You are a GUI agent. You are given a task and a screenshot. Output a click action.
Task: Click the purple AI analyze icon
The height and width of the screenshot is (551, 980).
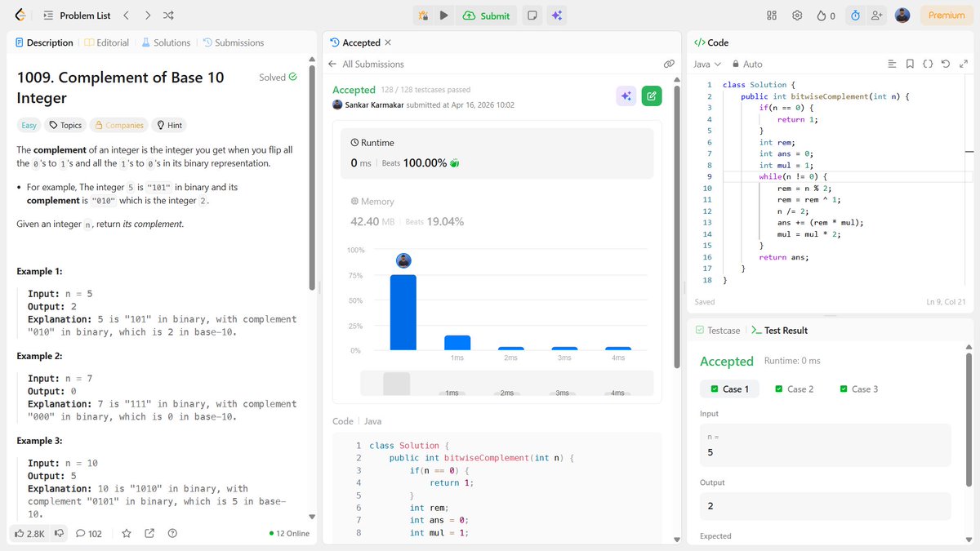626,96
